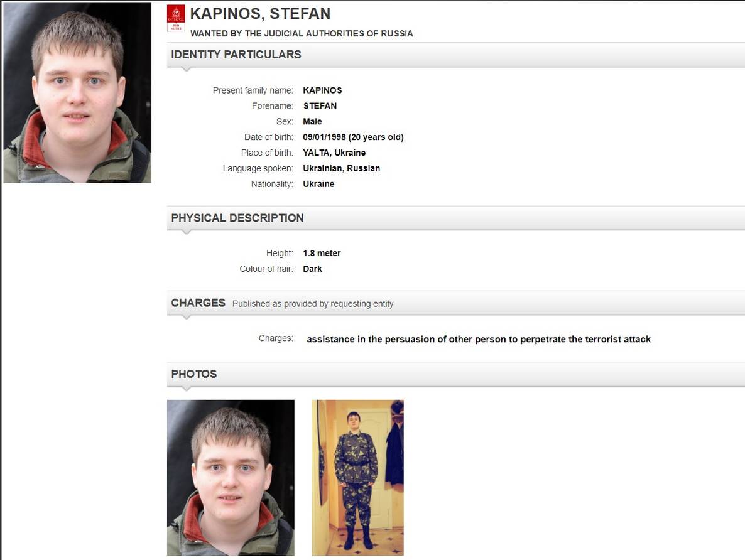Click 'Published as provided by requesting entity' note

click(x=313, y=304)
